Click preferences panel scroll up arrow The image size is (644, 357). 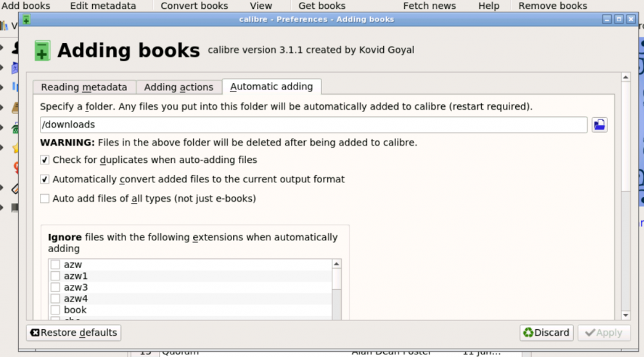(625, 77)
